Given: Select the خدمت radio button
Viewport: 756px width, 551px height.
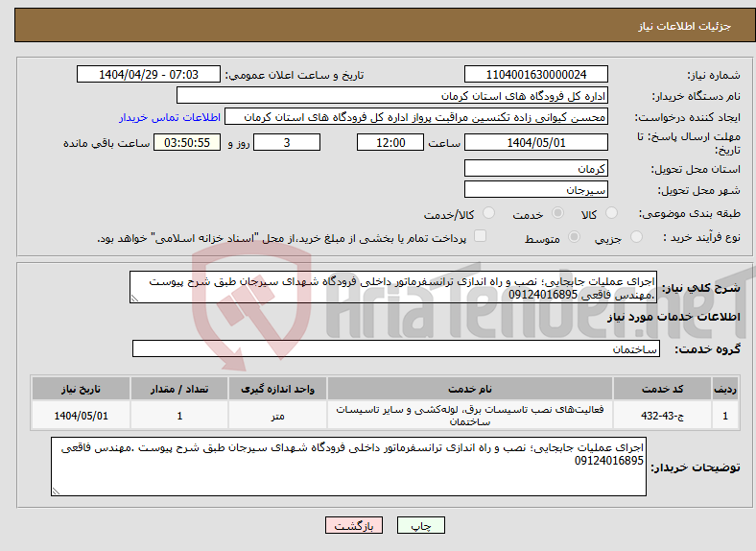Looking at the screenshot, I should (x=557, y=213).
